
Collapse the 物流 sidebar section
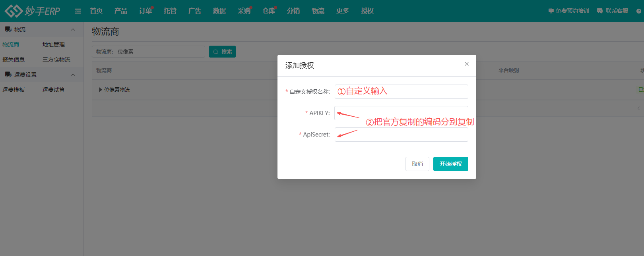point(73,29)
